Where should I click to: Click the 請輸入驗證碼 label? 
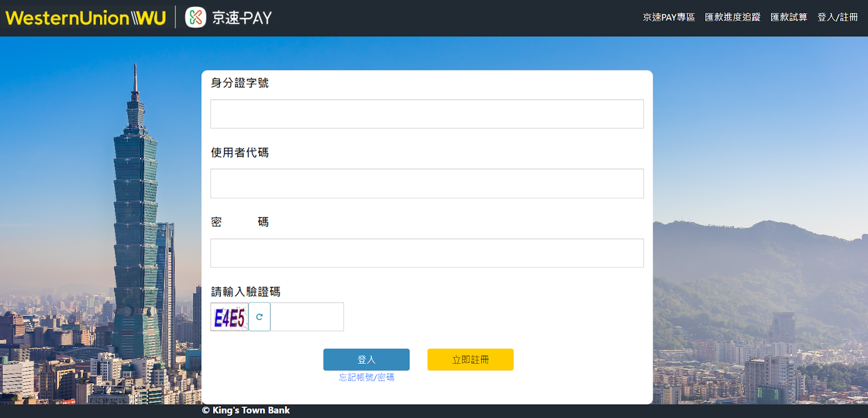tap(246, 292)
